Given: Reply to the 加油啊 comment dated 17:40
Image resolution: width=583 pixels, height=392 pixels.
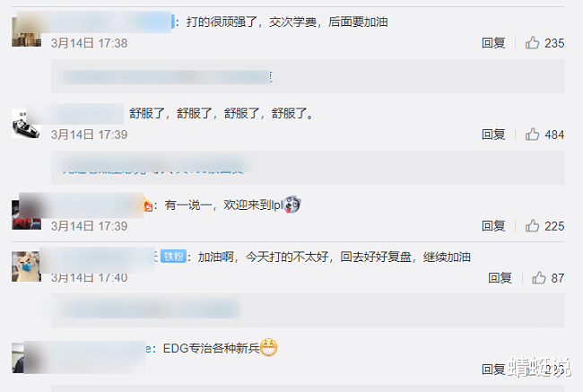Looking at the screenshot, I should 500,278.
